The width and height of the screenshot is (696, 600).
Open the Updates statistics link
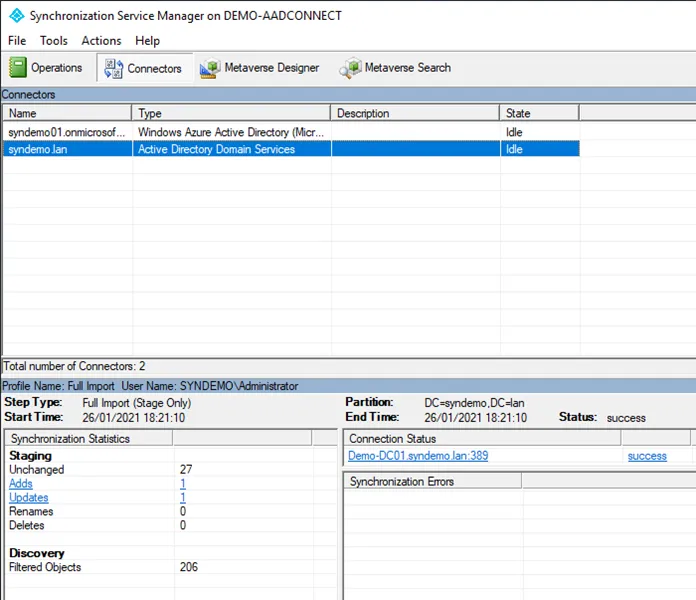[x=28, y=498]
